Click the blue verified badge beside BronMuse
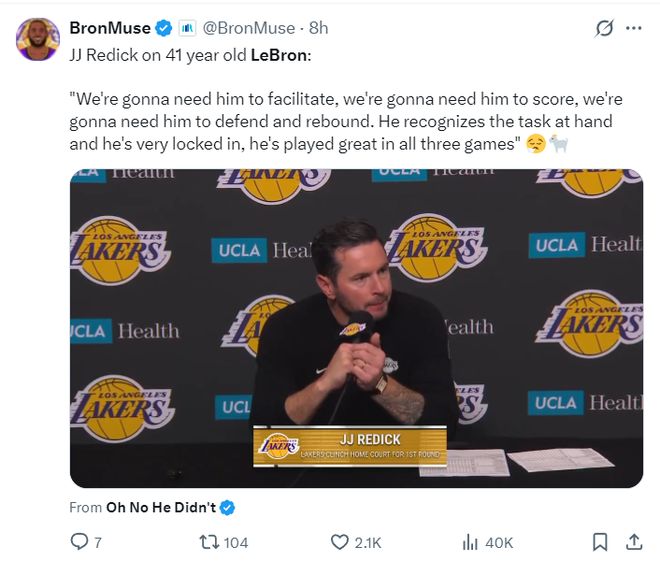 coord(163,28)
